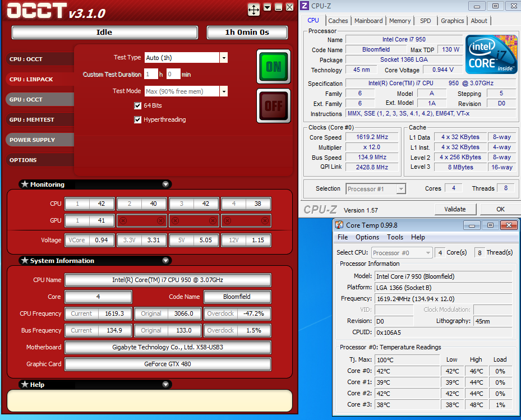
Task: Select the CPU : LINPACK tab
Action: pyautogui.click(x=40, y=80)
